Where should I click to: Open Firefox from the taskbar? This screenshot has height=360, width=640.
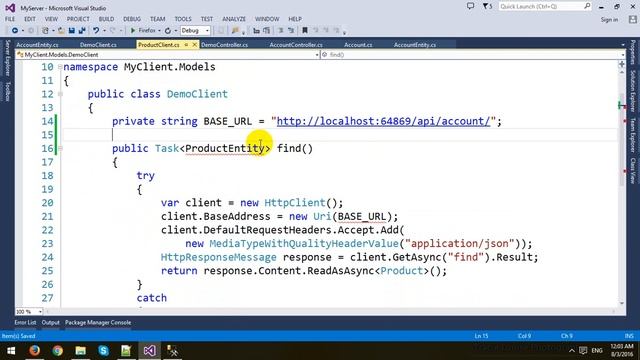(35, 351)
